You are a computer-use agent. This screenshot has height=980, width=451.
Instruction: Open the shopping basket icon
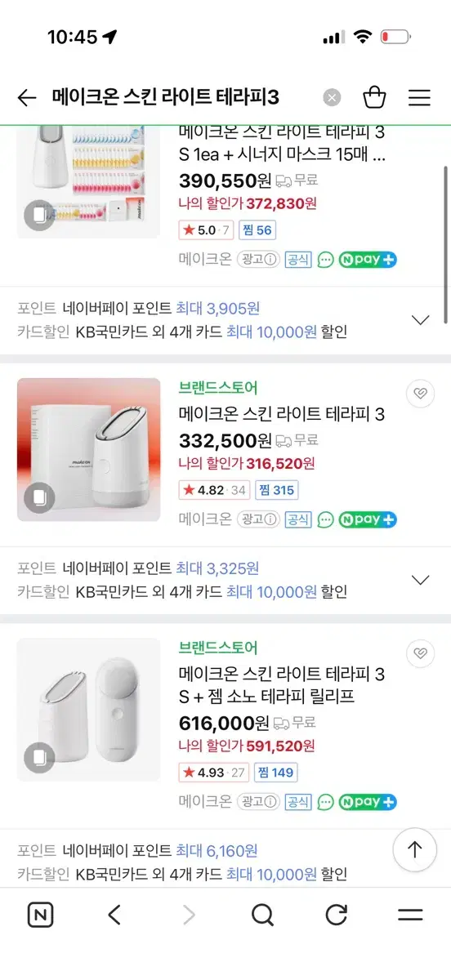click(374, 98)
